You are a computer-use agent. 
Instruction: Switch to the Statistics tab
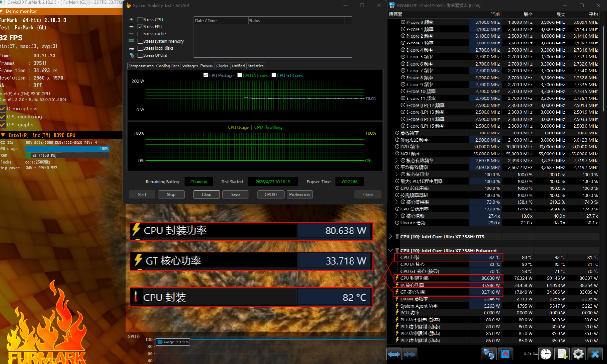click(x=255, y=66)
